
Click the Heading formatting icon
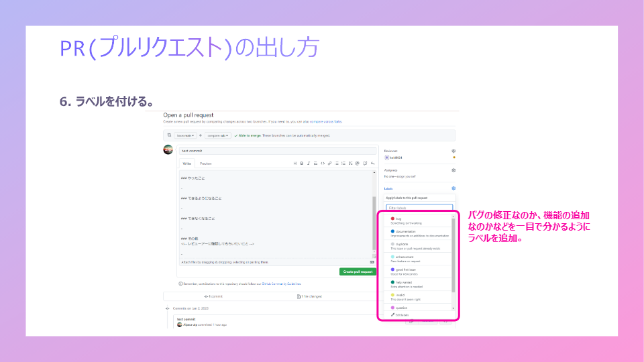pos(295,164)
